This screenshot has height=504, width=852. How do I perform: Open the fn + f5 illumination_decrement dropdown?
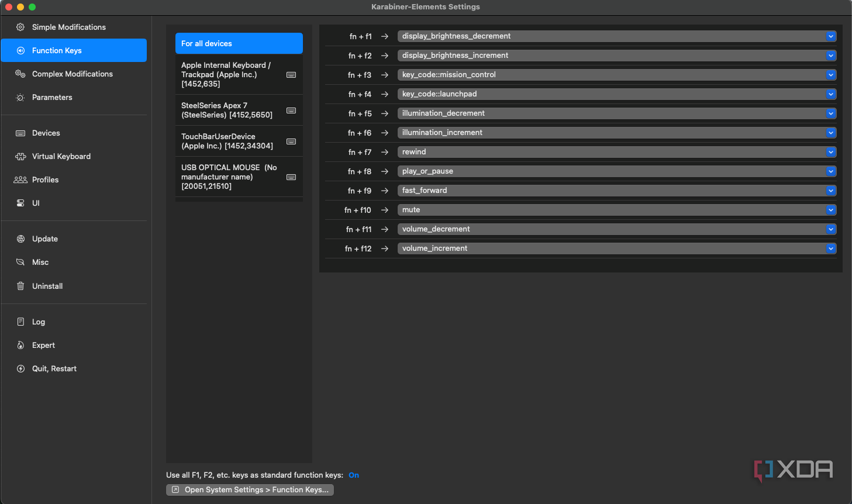[x=617, y=113]
